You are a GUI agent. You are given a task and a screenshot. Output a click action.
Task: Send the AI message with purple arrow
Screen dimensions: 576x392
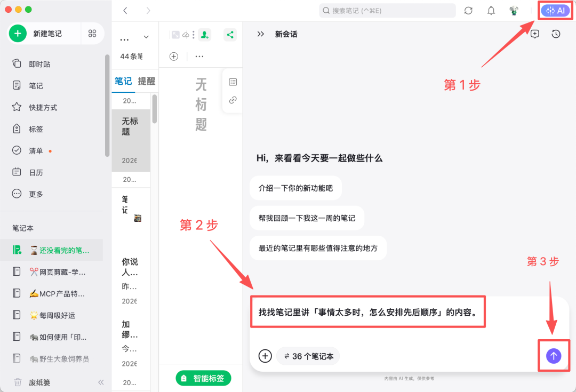click(554, 356)
